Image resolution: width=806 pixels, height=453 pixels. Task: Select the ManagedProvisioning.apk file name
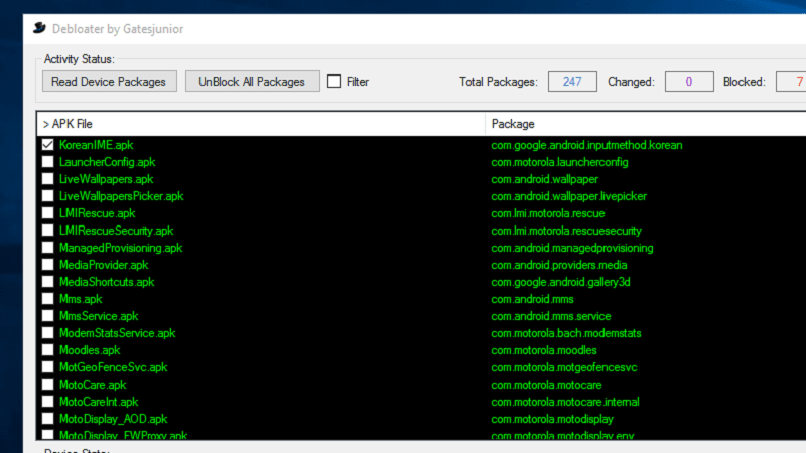[x=121, y=248]
